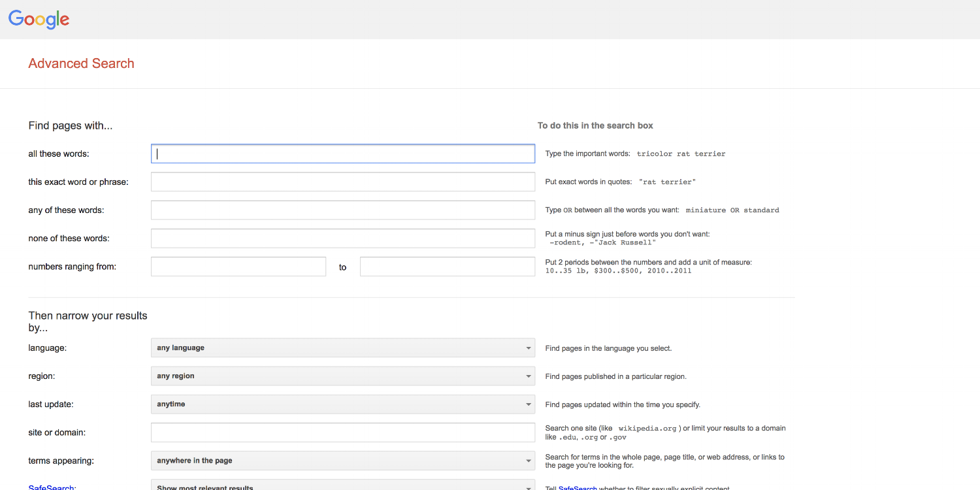Click the '-rodent, -"Jack Russell"' example
This screenshot has height=490, width=980.
point(602,242)
